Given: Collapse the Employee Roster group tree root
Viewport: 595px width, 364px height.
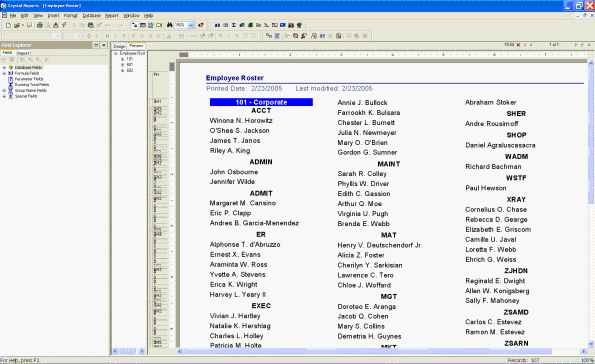Looking at the screenshot, I should (116, 54).
